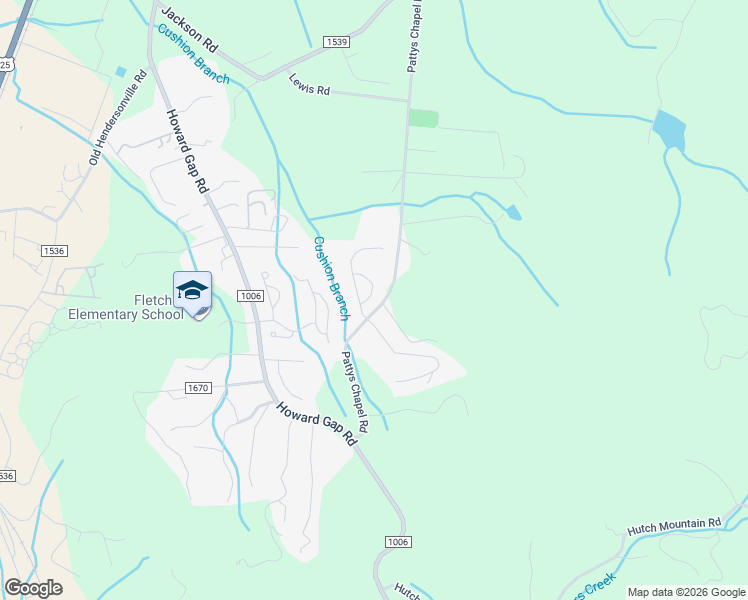Image resolution: width=748 pixels, height=600 pixels.
Task: Click the small pond near the Cushion Branch creek
Action: 513,212
